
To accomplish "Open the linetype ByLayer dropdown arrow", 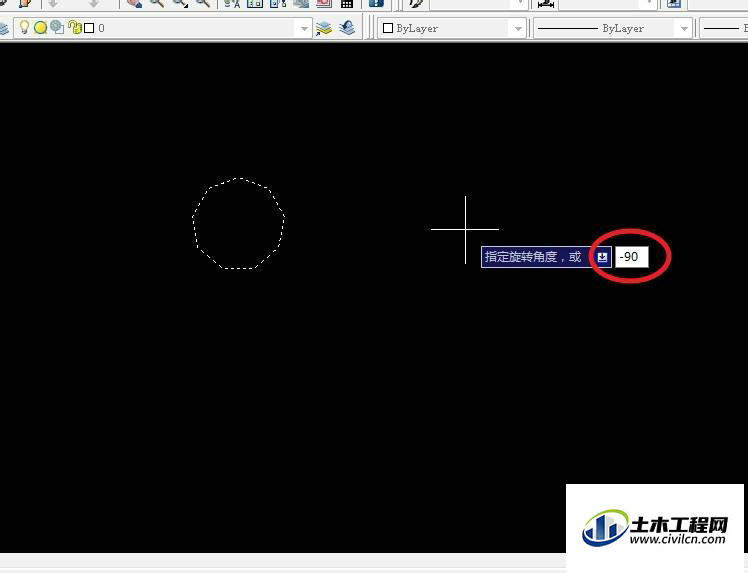I will click(684, 29).
